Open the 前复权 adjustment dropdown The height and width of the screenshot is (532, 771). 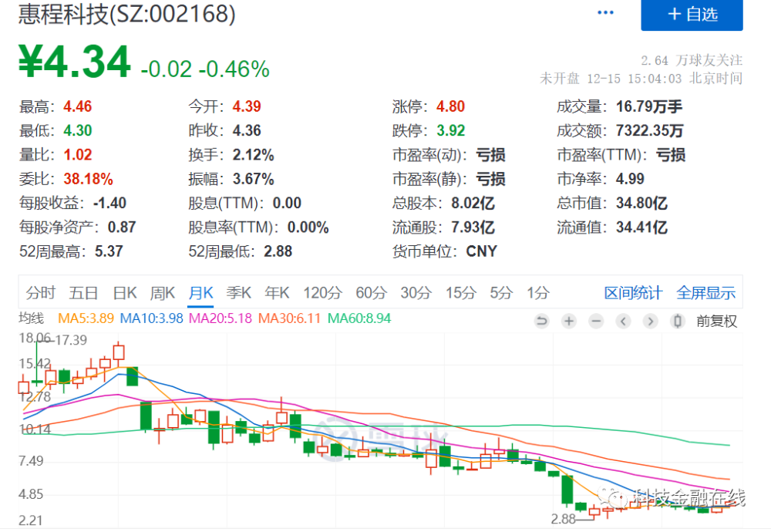pyautogui.click(x=716, y=322)
